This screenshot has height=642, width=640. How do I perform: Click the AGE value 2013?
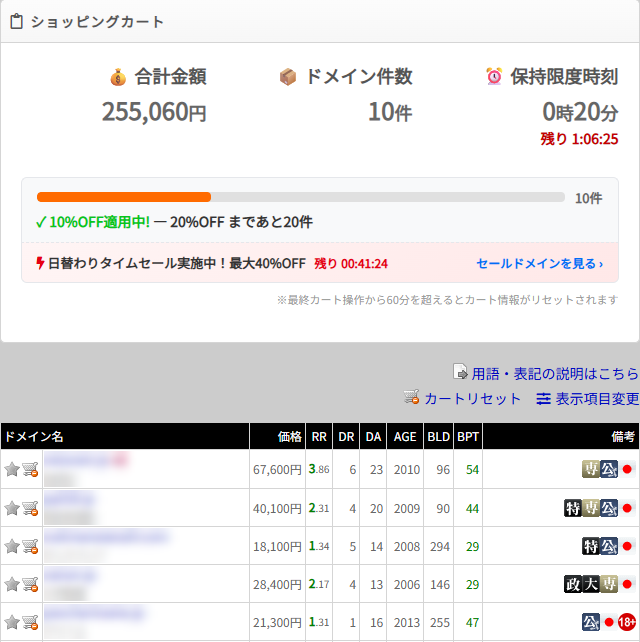pyautogui.click(x=407, y=622)
